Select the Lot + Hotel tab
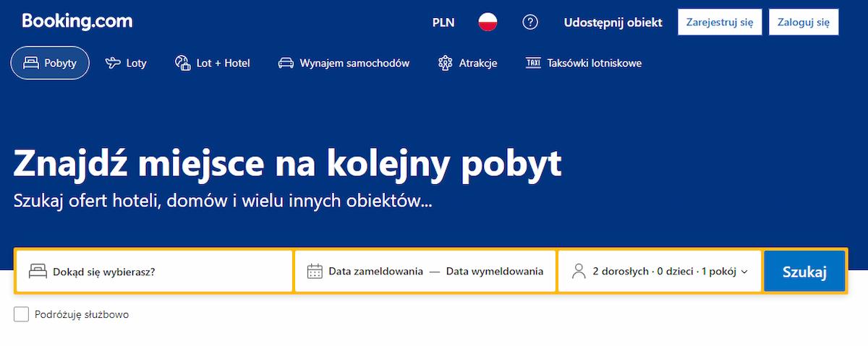868x346 pixels. [213, 63]
